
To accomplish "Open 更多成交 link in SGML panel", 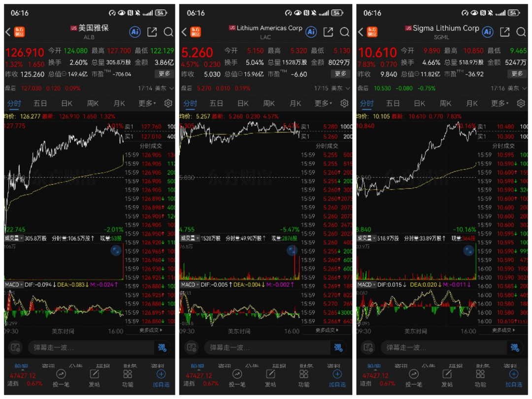I will click(503, 330).
